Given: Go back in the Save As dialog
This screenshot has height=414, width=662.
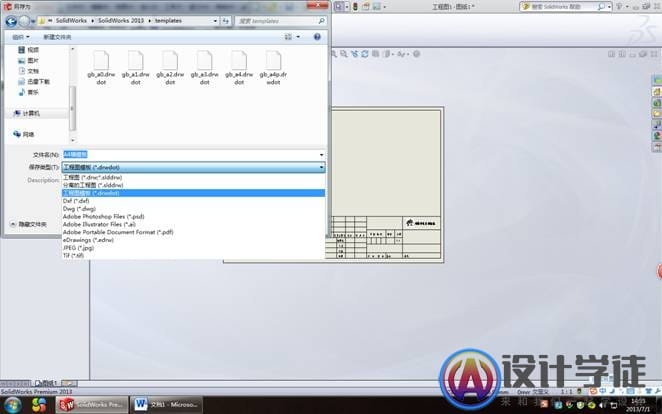Looking at the screenshot, I should point(11,21).
